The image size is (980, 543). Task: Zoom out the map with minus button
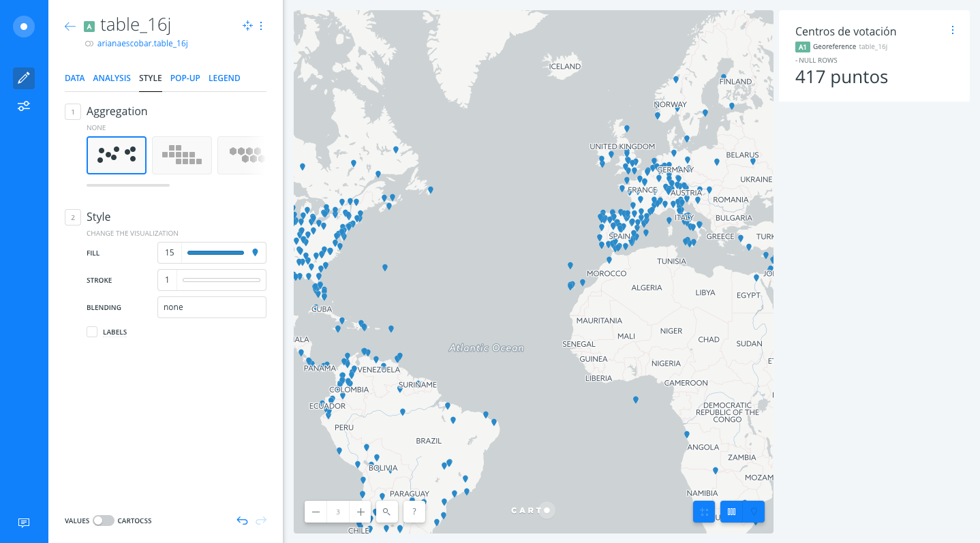316,512
